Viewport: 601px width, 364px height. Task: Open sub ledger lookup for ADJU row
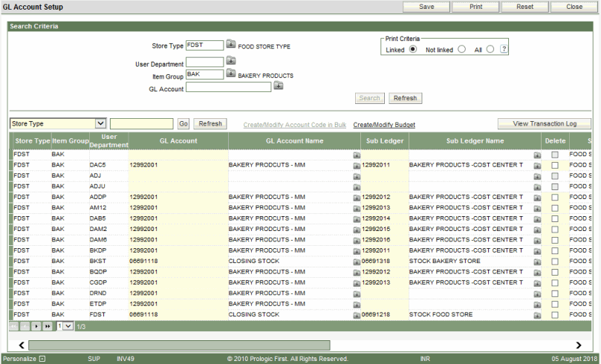point(537,187)
